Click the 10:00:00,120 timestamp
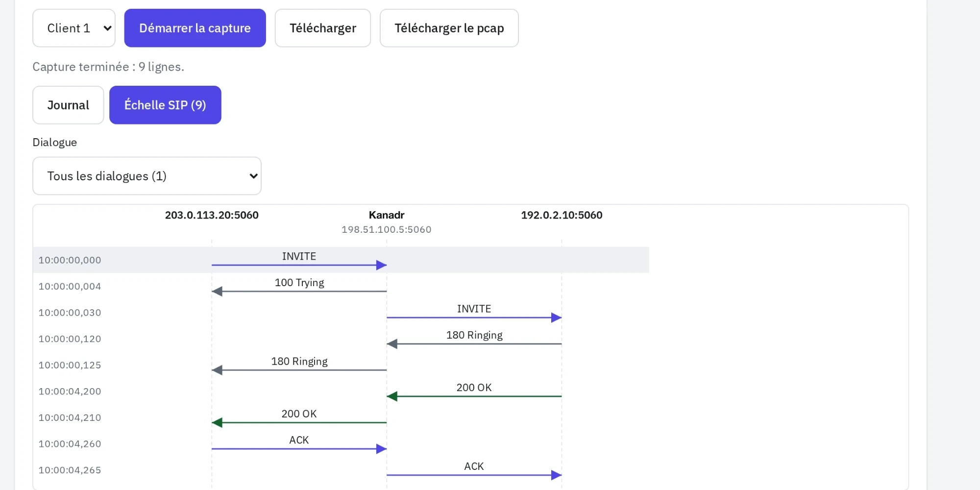 click(x=70, y=339)
